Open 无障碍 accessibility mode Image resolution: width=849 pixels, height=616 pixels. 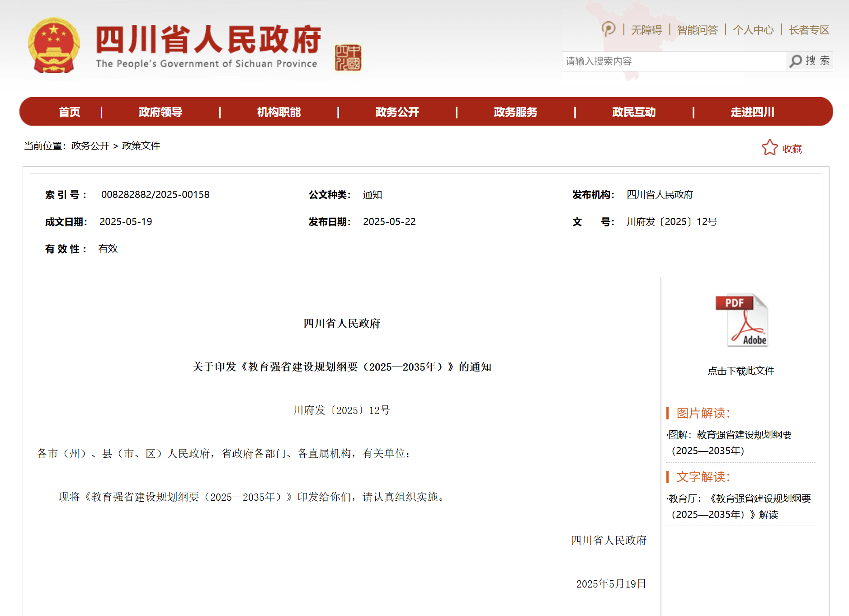point(646,30)
